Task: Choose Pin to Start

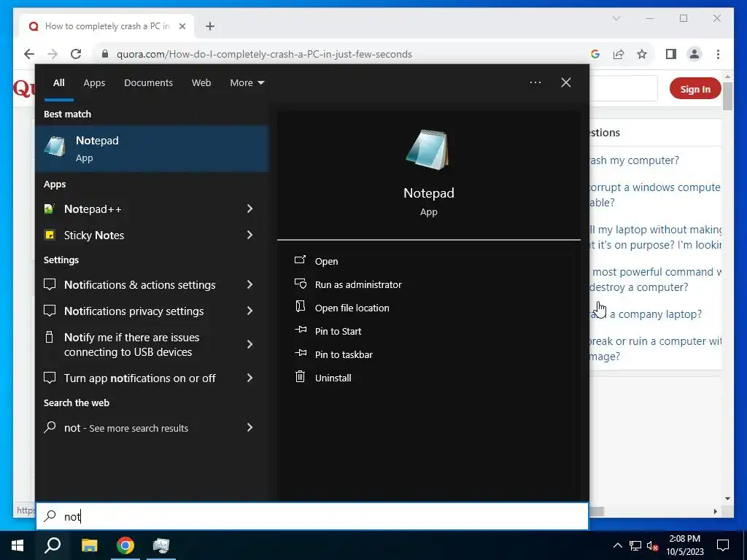Action: (x=338, y=332)
